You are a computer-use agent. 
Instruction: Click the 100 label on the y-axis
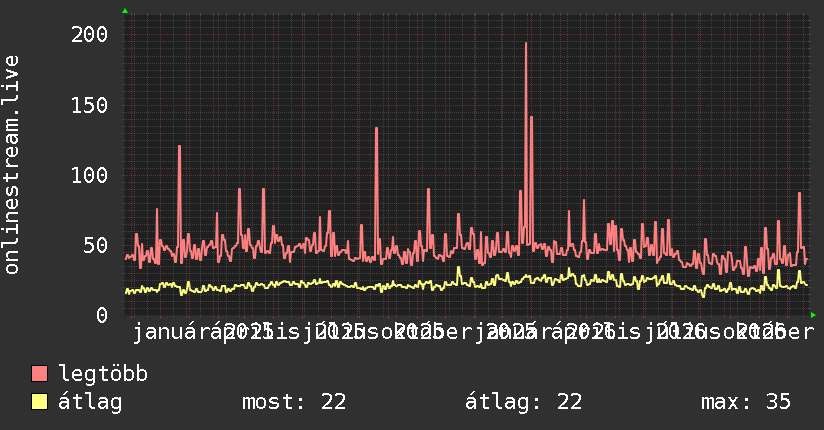(x=89, y=175)
